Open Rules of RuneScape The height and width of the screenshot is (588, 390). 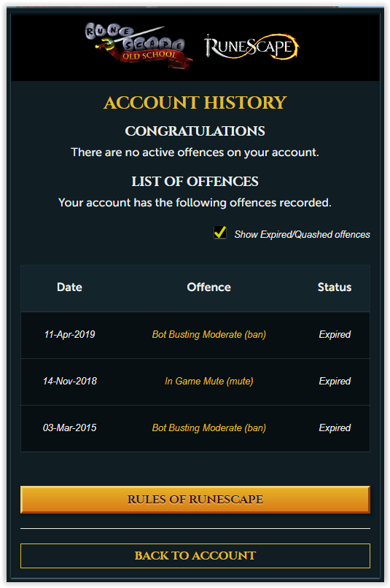(195, 500)
